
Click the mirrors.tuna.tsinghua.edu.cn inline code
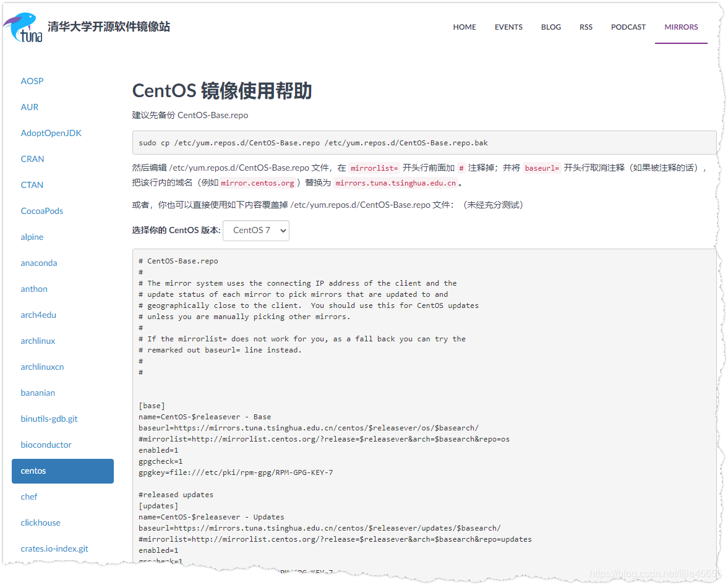click(396, 183)
